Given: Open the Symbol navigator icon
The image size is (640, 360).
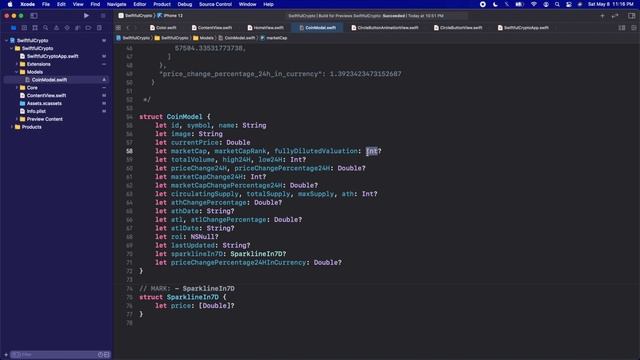Looking at the screenshot, I should [35, 28].
